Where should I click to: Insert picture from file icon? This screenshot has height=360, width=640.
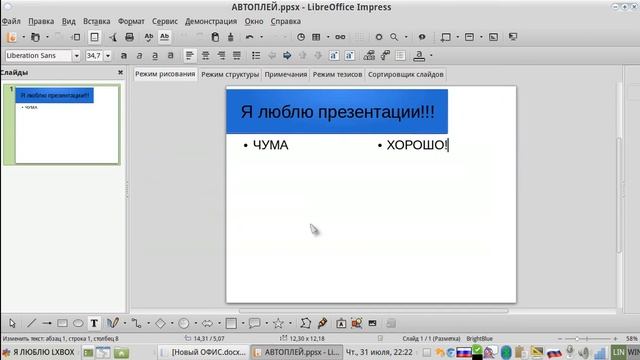357,323
